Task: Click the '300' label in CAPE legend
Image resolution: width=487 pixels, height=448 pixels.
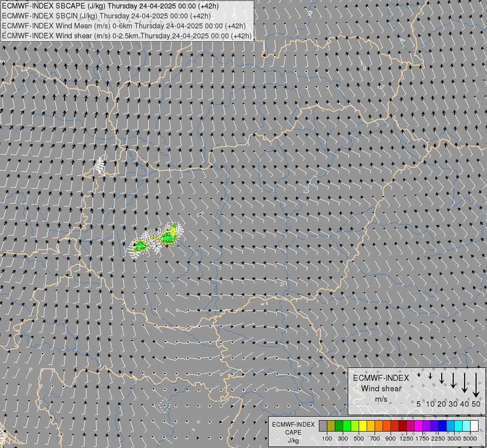Action: 343,439
